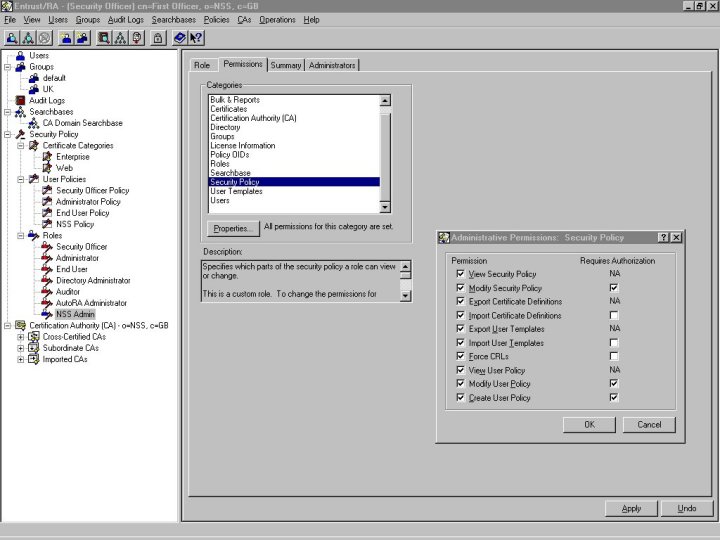Expand the Imported CAs node
This screenshot has width=720, height=540.
[21, 360]
